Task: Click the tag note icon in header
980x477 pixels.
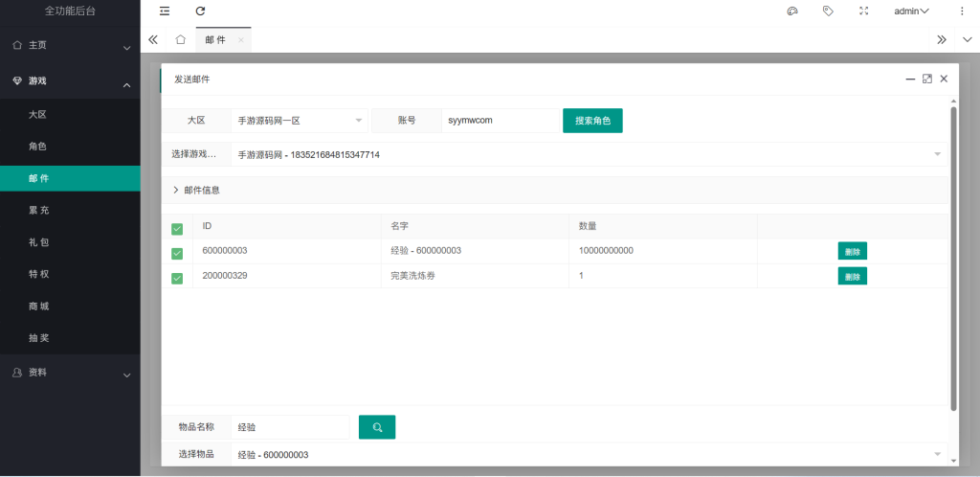Action: click(828, 11)
